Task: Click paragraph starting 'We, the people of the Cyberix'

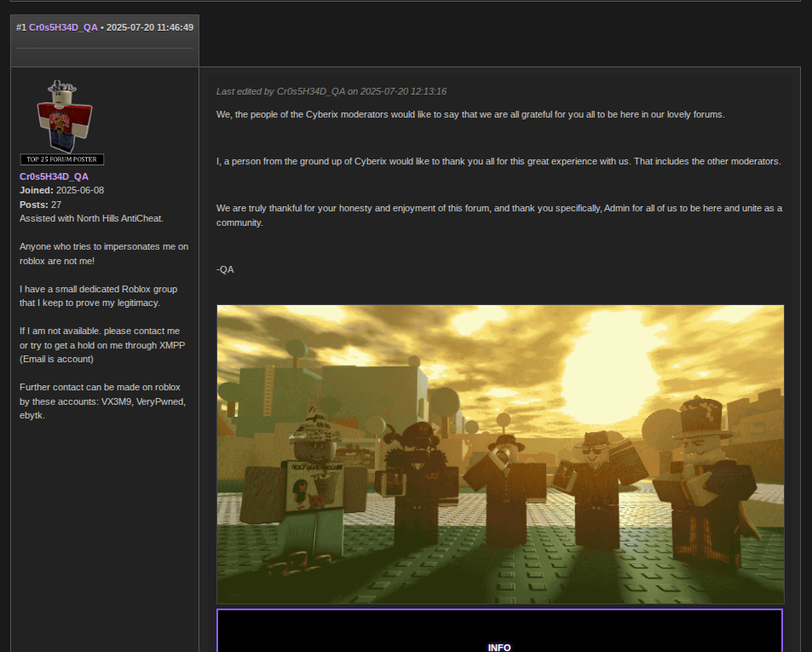Action: [x=470, y=114]
